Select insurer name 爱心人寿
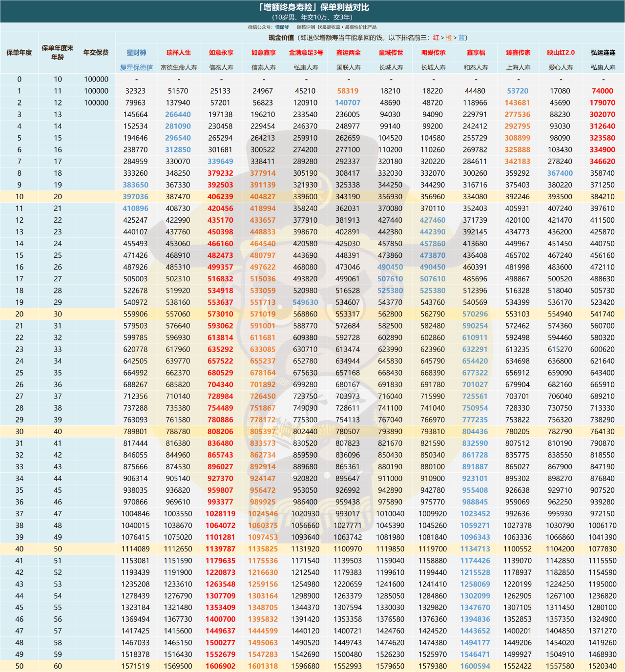Image resolution: width=625 pixels, height=672 pixels. tap(561, 67)
